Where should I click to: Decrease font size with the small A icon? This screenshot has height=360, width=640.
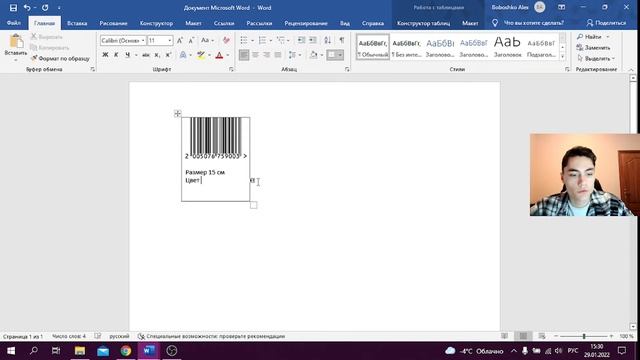point(191,40)
